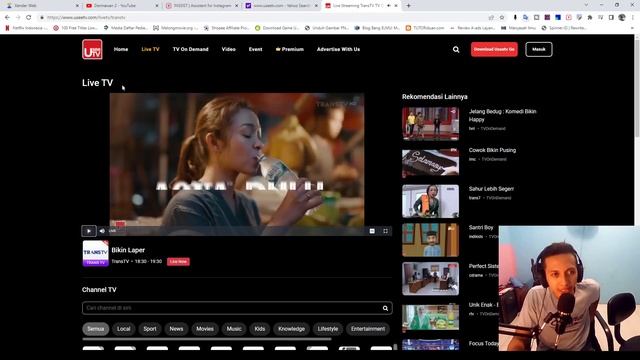
Task: Go back with the browser back arrow
Action: pyautogui.click(x=7, y=18)
